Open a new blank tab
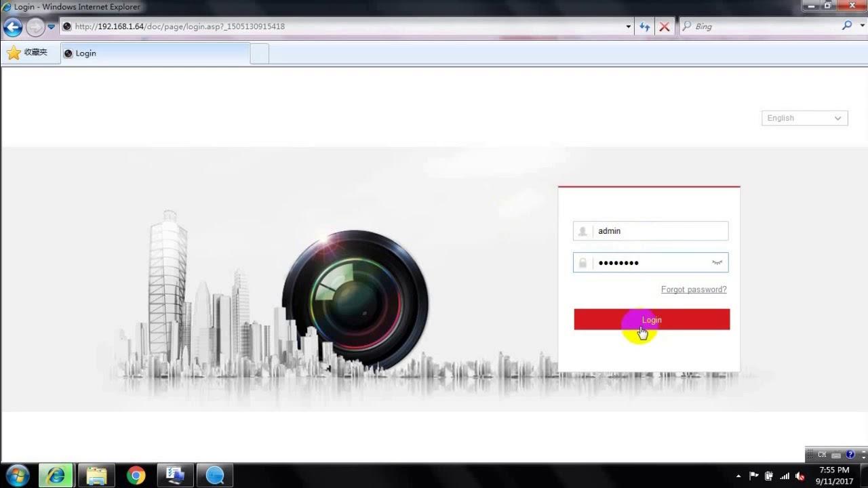The height and width of the screenshot is (488, 868). 260,54
